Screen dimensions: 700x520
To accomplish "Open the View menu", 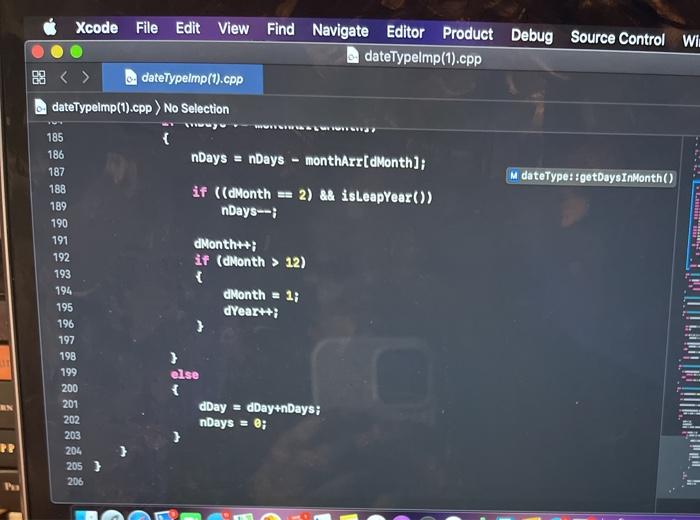I will click(233, 29).
